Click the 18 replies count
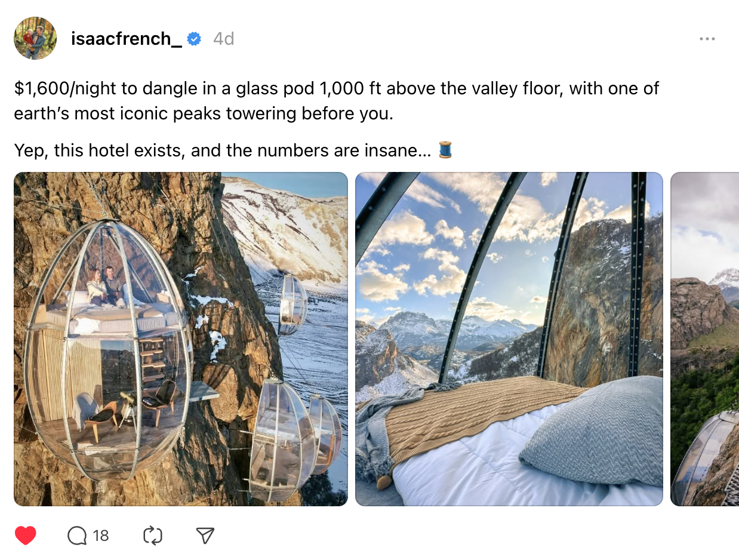The height and width of the screenshot is (560, 739). click(101, 536)
